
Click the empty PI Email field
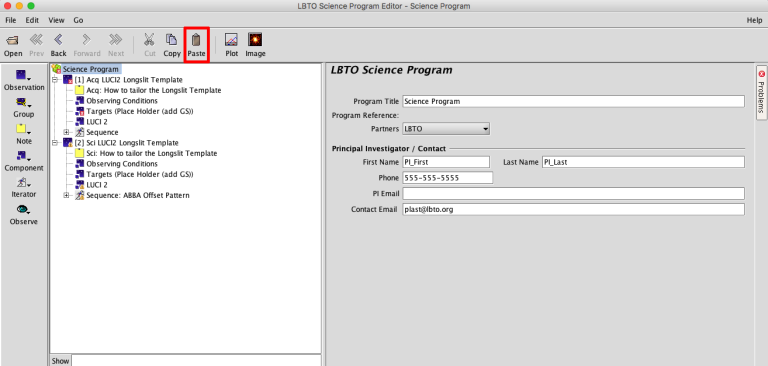click(x=573, y=194)
